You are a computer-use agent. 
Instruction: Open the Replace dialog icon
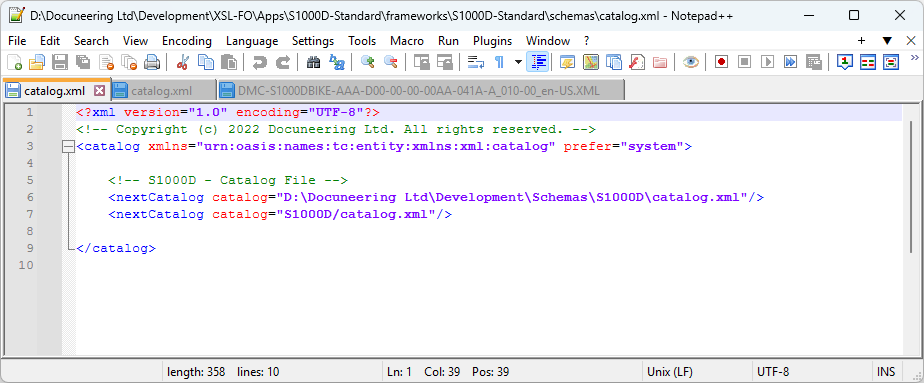336,62
